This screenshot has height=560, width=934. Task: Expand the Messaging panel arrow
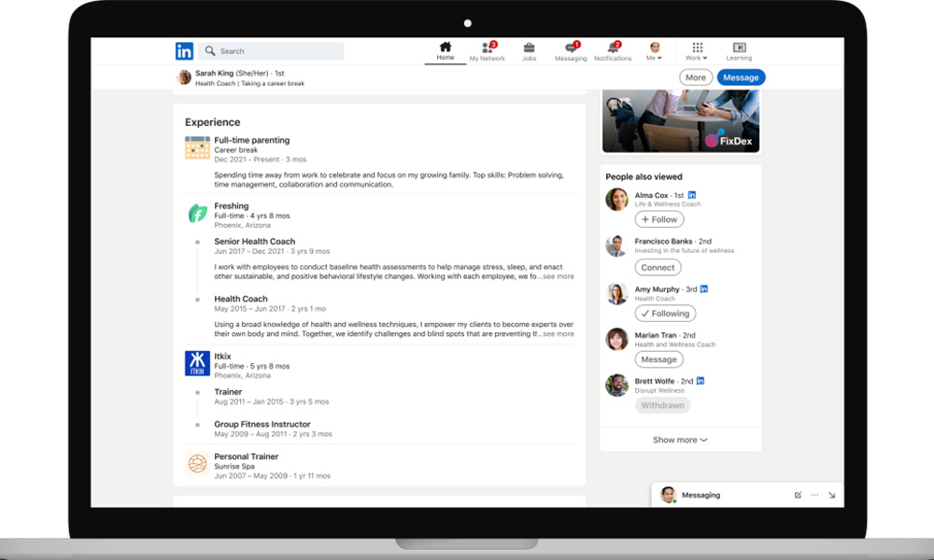pos(831,495)
